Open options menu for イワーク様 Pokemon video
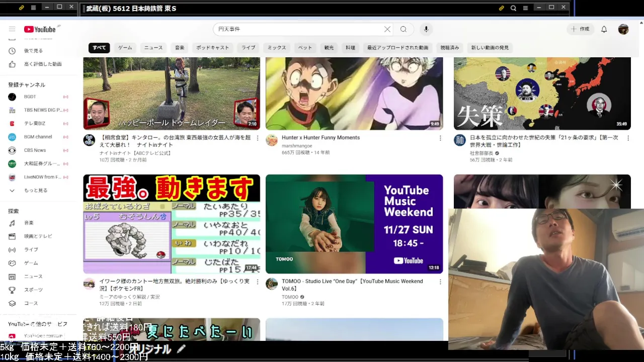644x362 pixels. [x=258, y=282]
